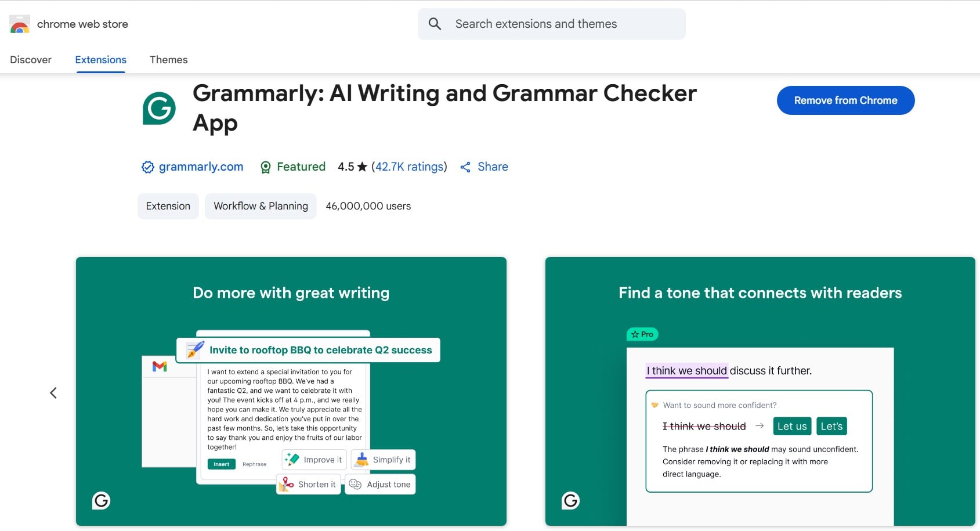Click the Gmail icon in the screenshot
This screenshot has width=980, height=531.
(x=160, y=366)
